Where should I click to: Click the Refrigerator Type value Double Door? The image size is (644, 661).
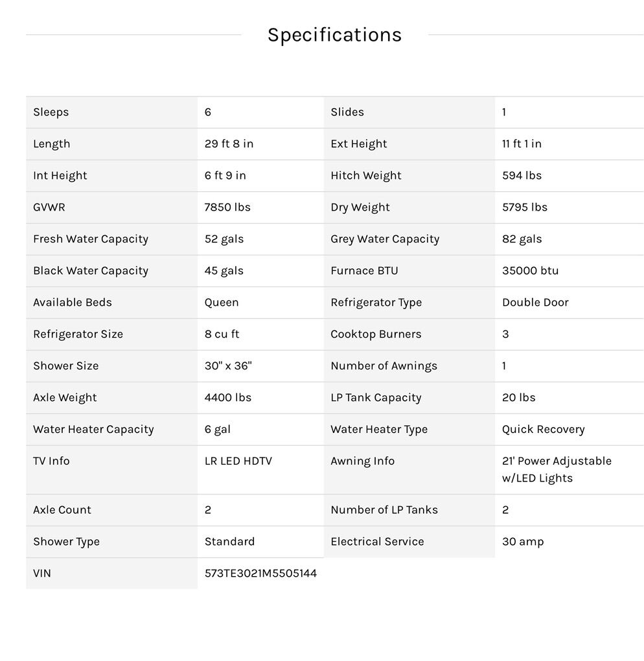535,303
